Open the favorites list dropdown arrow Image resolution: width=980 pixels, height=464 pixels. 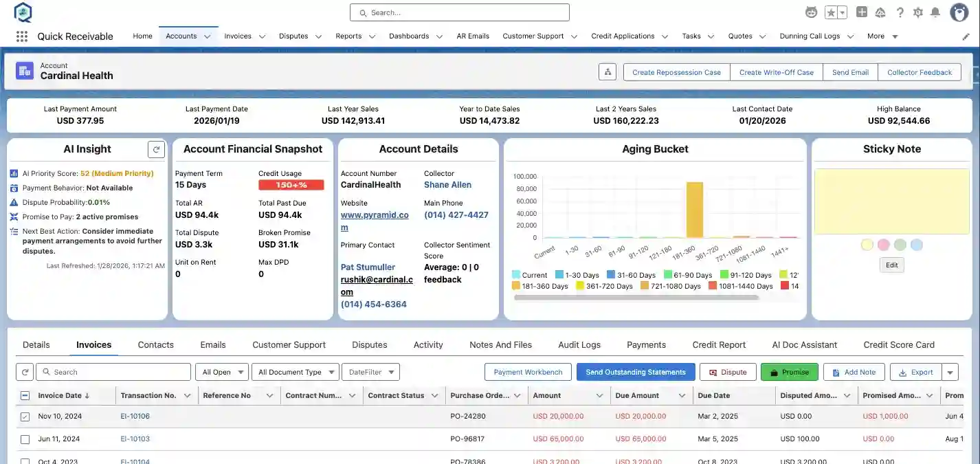tap(843, 12)
